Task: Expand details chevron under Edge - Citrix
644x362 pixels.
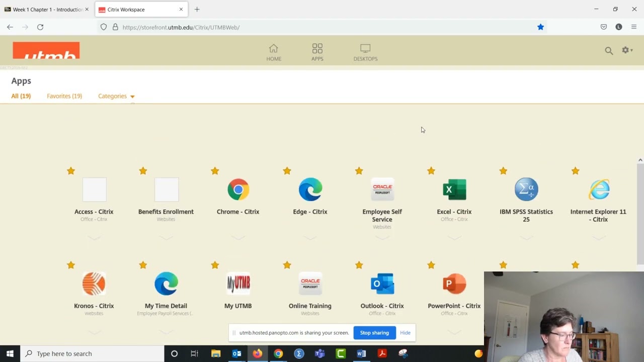Action: click(310, 238)
